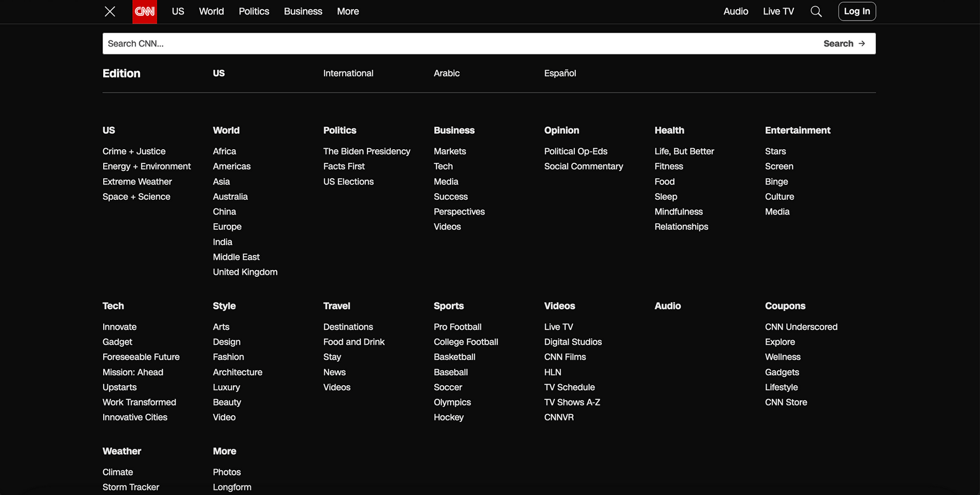This screenshot has height=495, width=980.
Task: Open World in the top navigation bar
Action: (211, 11)
